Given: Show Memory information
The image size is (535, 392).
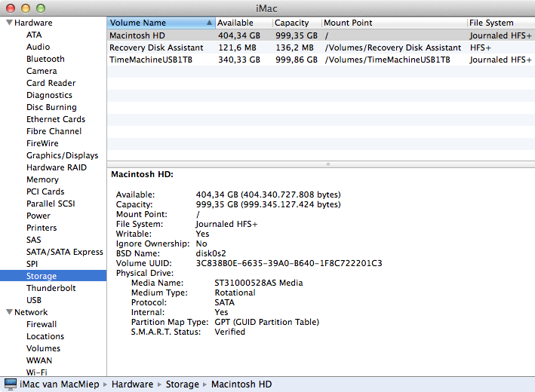Looking at the screenshot, I should click(x=42, y=179).
